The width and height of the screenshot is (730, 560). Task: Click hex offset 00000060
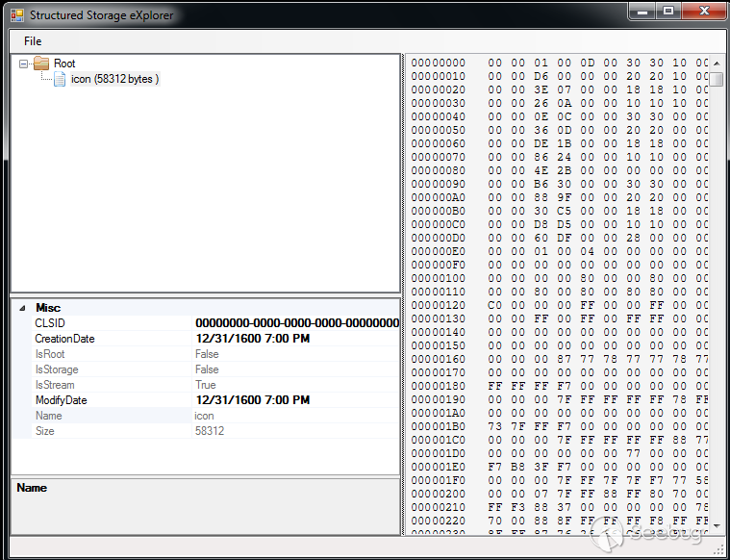[x=438, y=144]
